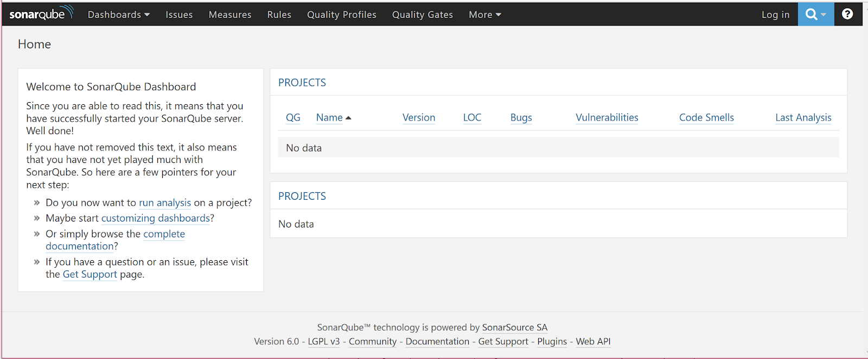This screenshot has width=868, height=359.
Task: Follow the run analysis link
Action: [165, 203]
